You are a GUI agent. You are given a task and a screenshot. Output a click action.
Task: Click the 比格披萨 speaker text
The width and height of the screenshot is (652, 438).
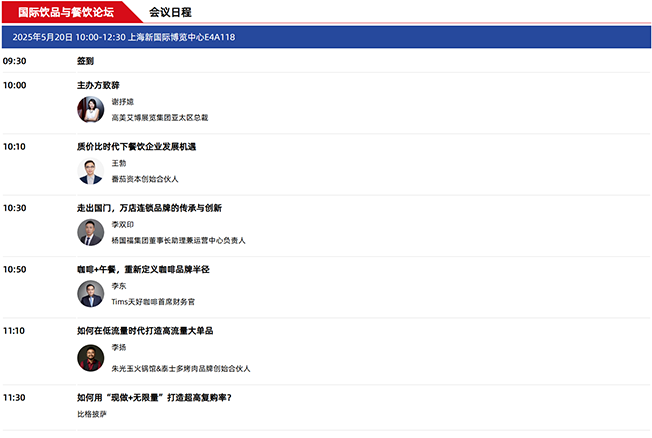(x=94, y=414)
